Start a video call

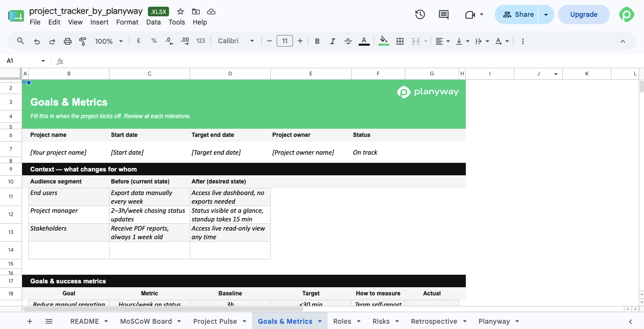[474, 14]
